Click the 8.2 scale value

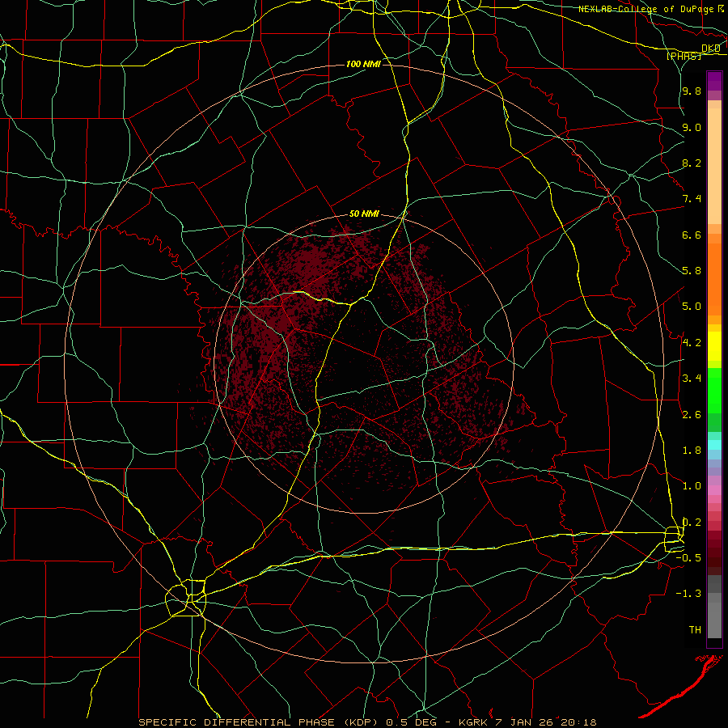click(692, 163)
